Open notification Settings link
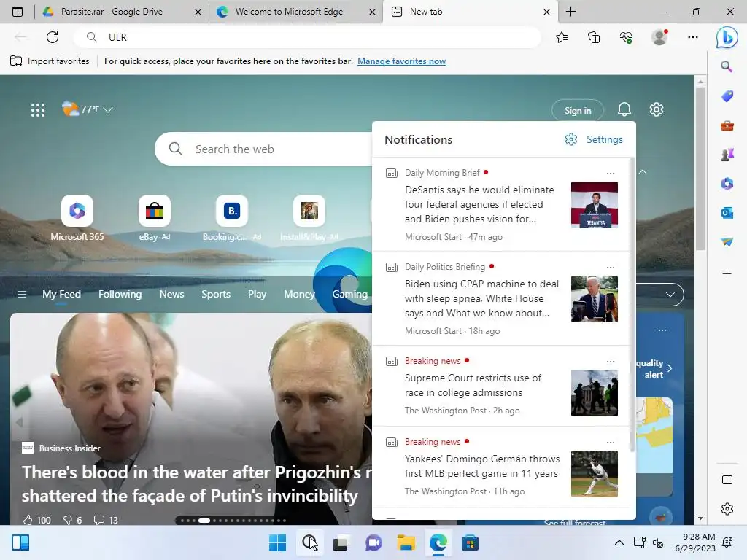The height and width of the screenshot is (560, 747). point(594,139)
